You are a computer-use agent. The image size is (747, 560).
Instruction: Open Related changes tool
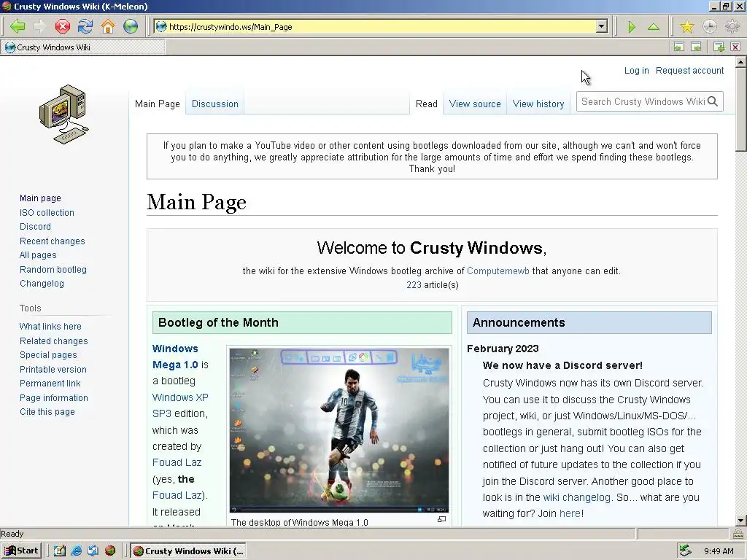[54, 341]
